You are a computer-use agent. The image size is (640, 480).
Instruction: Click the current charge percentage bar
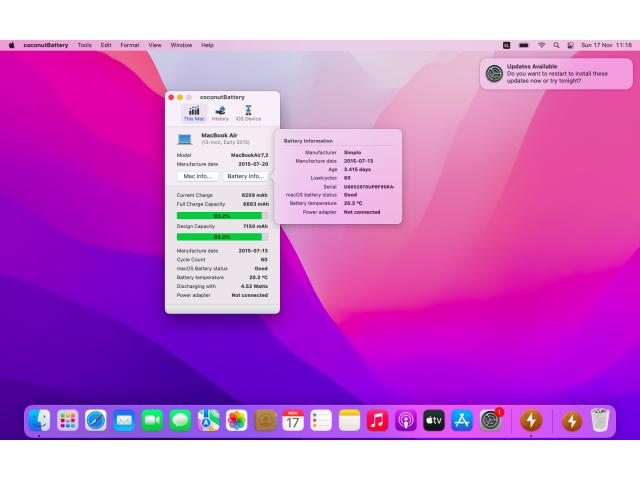click(222, 216)
